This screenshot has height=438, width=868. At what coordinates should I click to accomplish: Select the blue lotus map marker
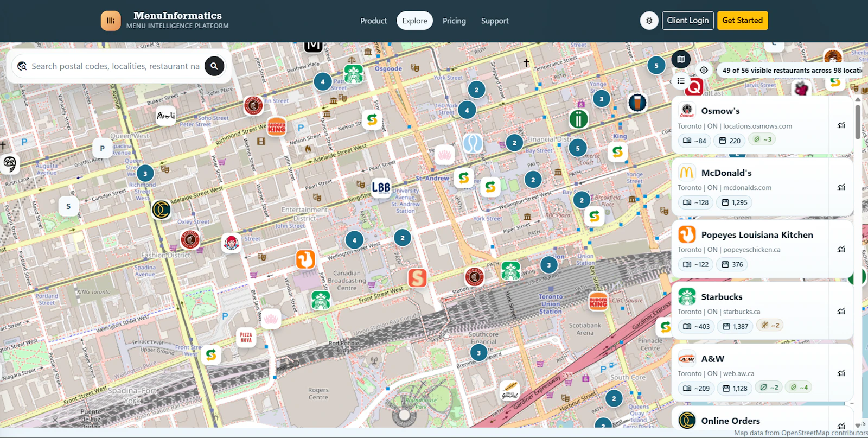click(x=473, y=143)
